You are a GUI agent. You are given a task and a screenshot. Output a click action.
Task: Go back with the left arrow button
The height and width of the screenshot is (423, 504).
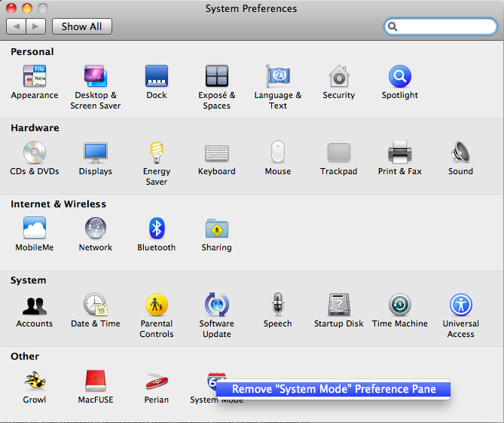[x=16, y=26]
